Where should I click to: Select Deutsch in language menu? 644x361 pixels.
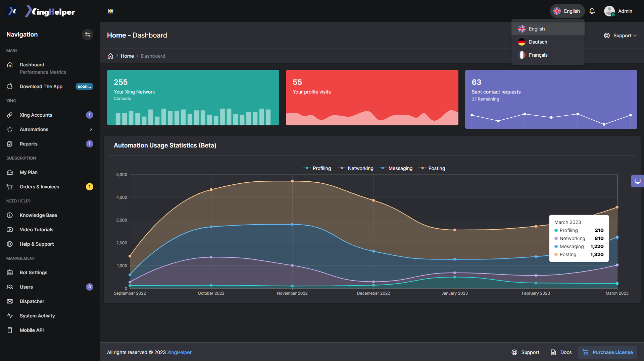tap(548, 42)
